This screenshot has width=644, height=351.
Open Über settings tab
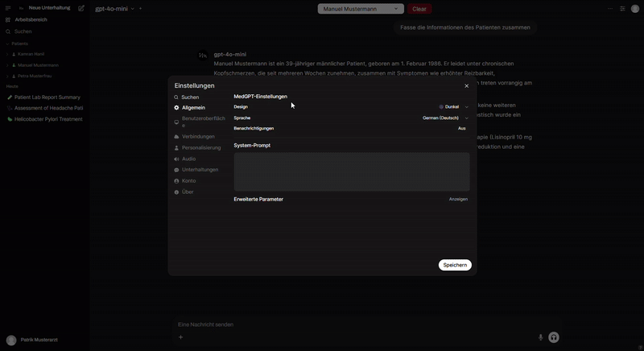(x=184, y=192)
